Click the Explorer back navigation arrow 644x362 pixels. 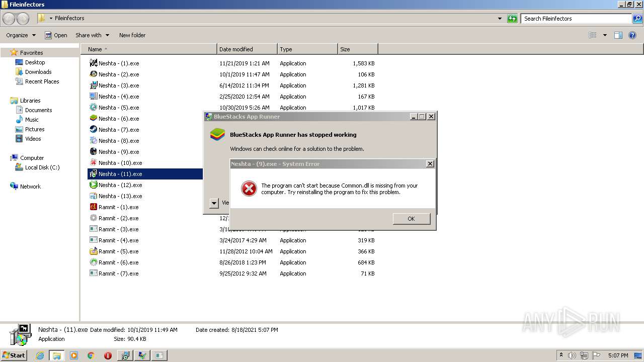(x=9, y=19)
